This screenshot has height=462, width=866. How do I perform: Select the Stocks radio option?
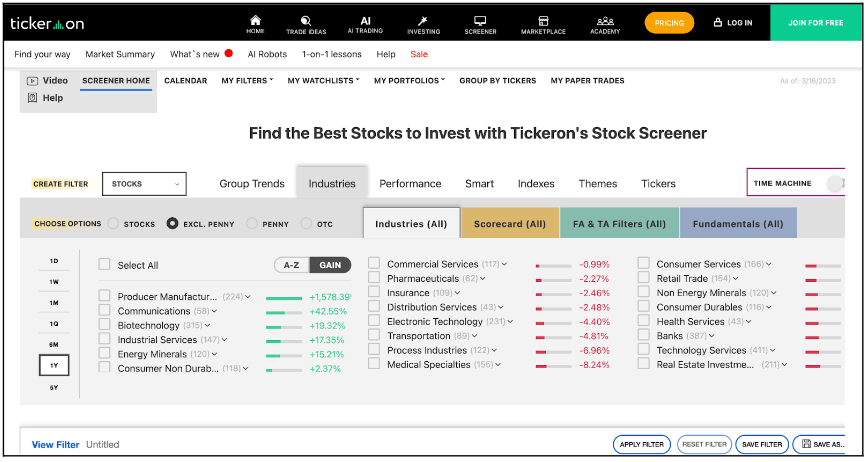[x=113, y=224]
